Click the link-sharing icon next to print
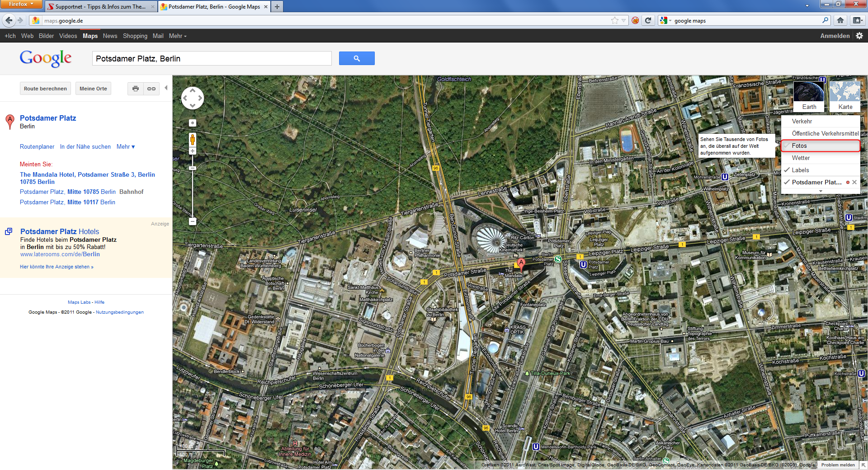 coord(151,89)
